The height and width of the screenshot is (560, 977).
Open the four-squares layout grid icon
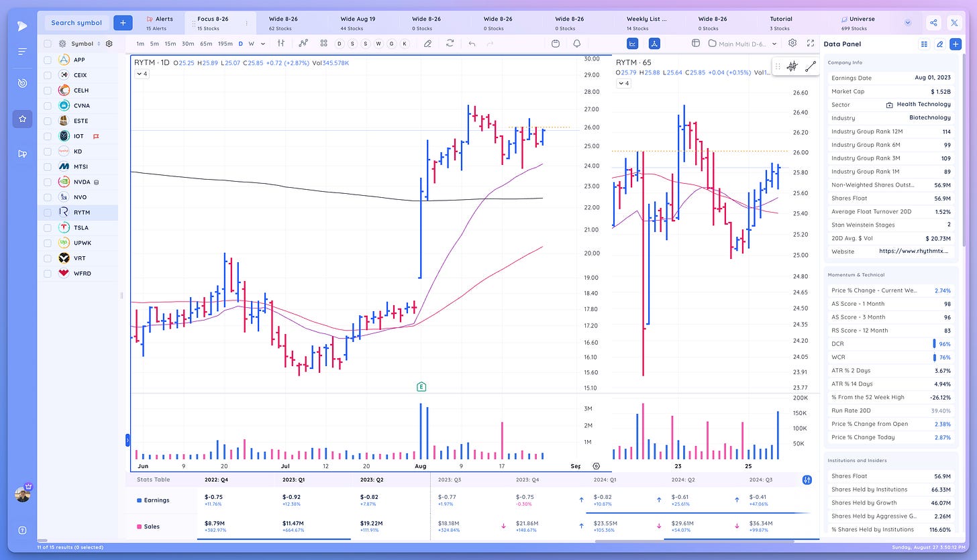(x=323, y=43)
